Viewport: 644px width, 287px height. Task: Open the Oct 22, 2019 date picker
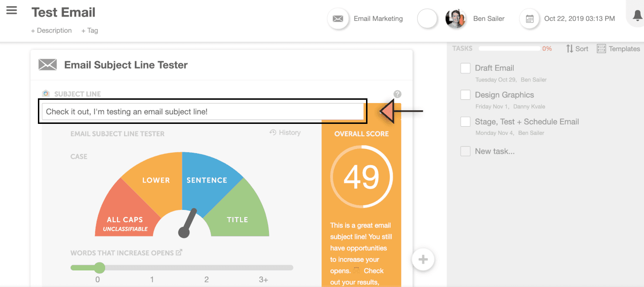click(580, 18)
